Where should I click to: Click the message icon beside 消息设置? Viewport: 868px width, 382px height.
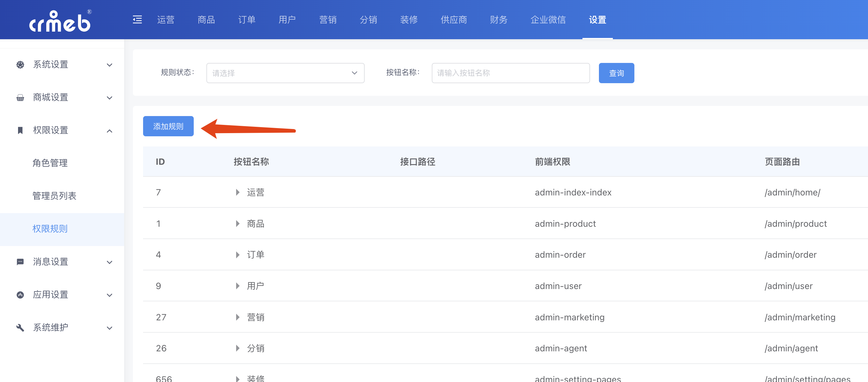[20, 262]
